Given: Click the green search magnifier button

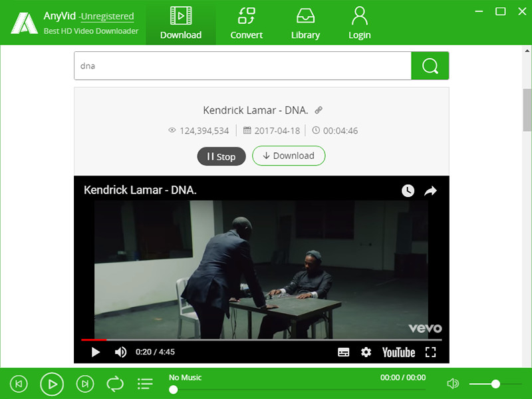Looking at the screenshot, I should point(430,66).
